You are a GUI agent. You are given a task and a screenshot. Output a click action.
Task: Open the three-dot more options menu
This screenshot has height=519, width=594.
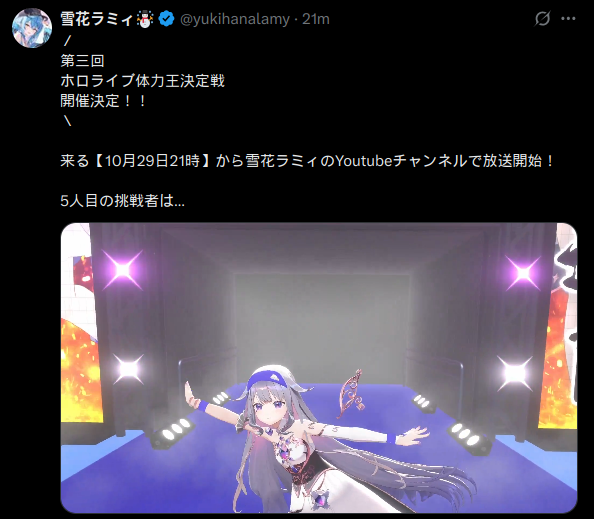click(x=568, y=19)
